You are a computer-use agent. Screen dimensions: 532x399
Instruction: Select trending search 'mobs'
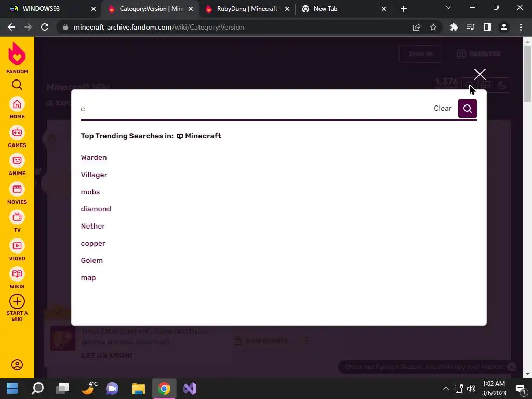tap(90, 192)
